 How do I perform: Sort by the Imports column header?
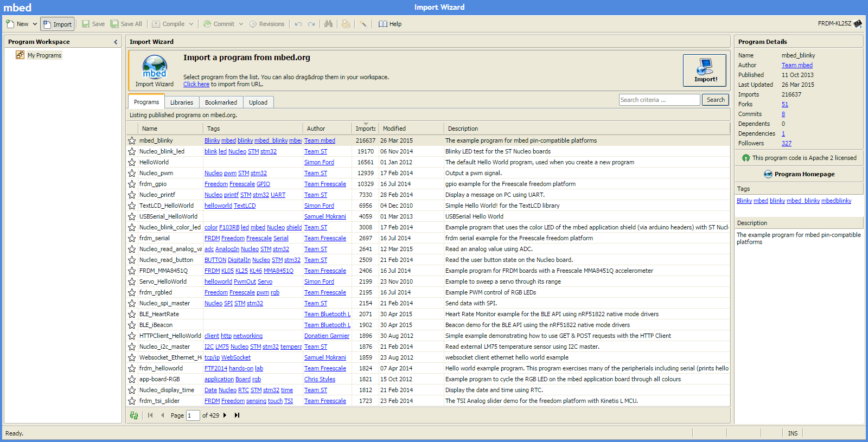point(365,129)
